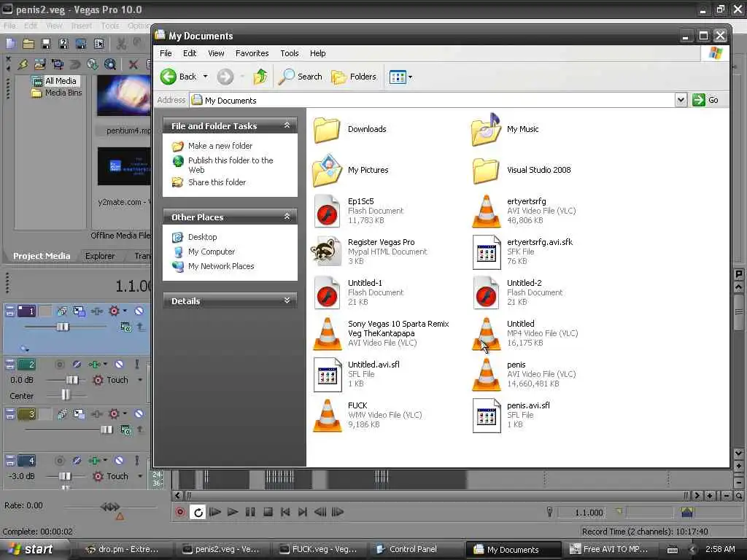Viewport: 747px width, 560px height.
Task: Click automation settings gear on track 3
Action: tap(114, 414)
